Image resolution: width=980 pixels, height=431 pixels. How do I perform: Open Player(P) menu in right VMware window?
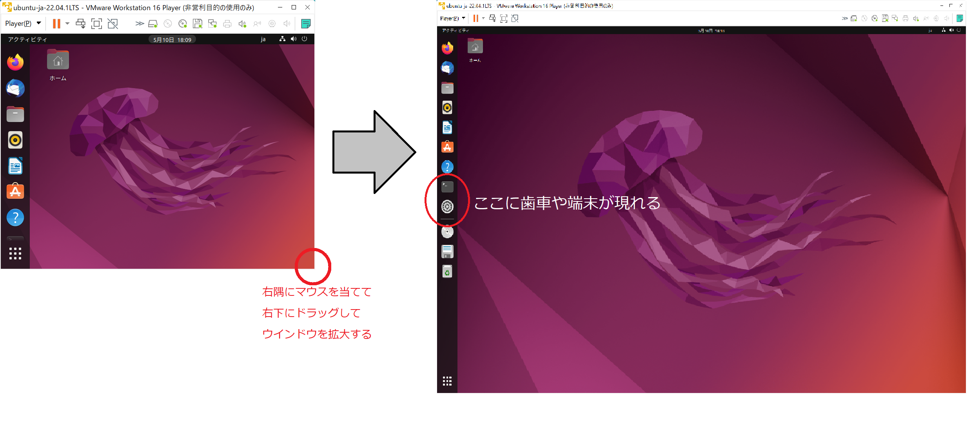[x=453, y=18]
